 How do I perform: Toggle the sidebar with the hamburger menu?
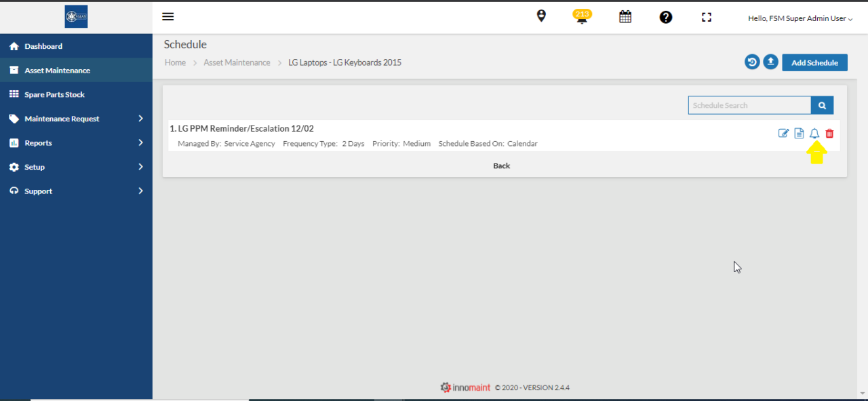pos(167,16)
